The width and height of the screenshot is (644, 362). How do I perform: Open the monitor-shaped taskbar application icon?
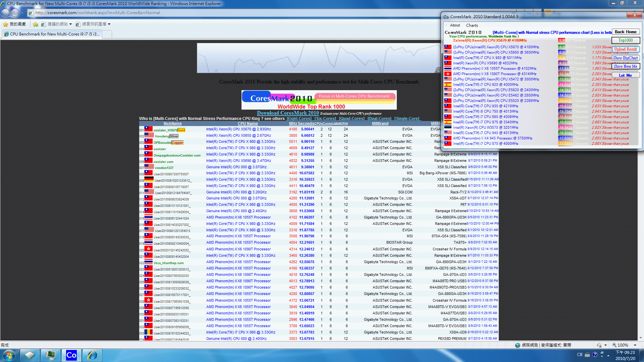pyautogui.click(x=51, y=355)
